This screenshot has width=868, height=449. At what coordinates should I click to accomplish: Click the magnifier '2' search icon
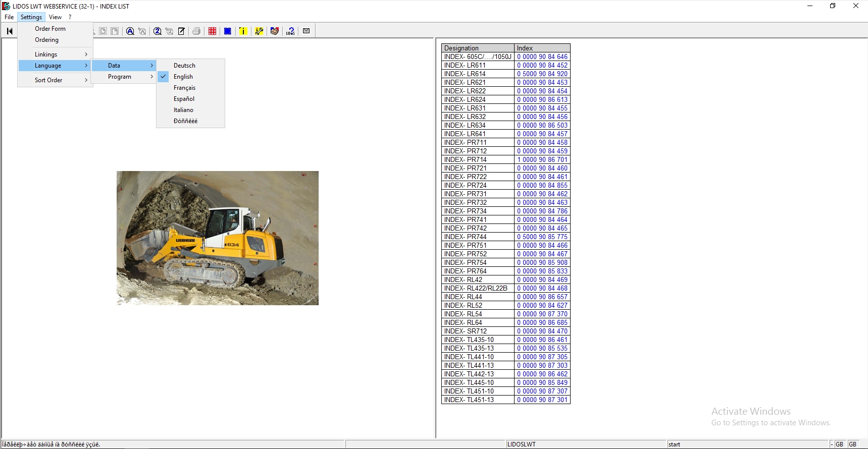click(158, 31)
